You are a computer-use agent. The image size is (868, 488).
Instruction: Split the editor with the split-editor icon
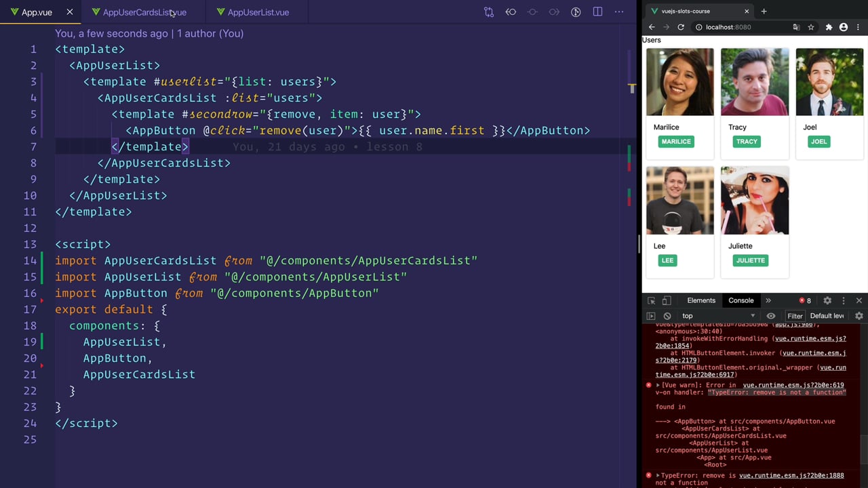[597, 12]
